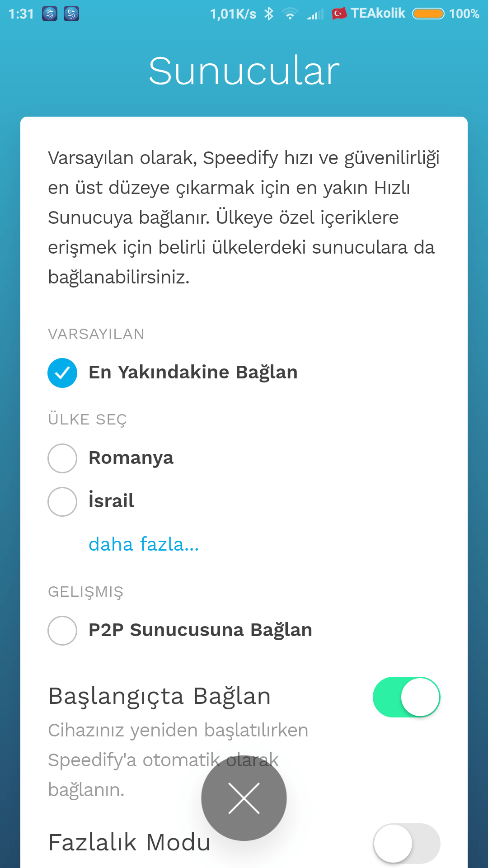Tap the Romanya country label
This screenshot has width=488, height=868.
point(131,458)
